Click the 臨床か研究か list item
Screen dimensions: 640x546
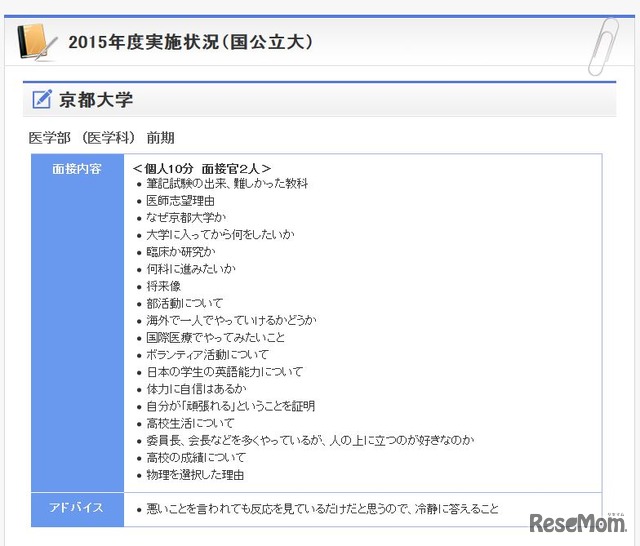tap(180, 252)
